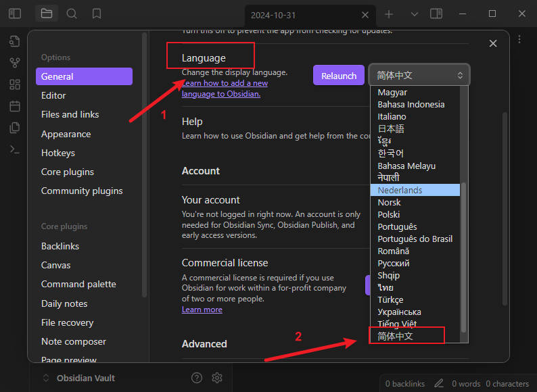Select Magyar in language list
The image size is (537, 392).
[415, 93]
